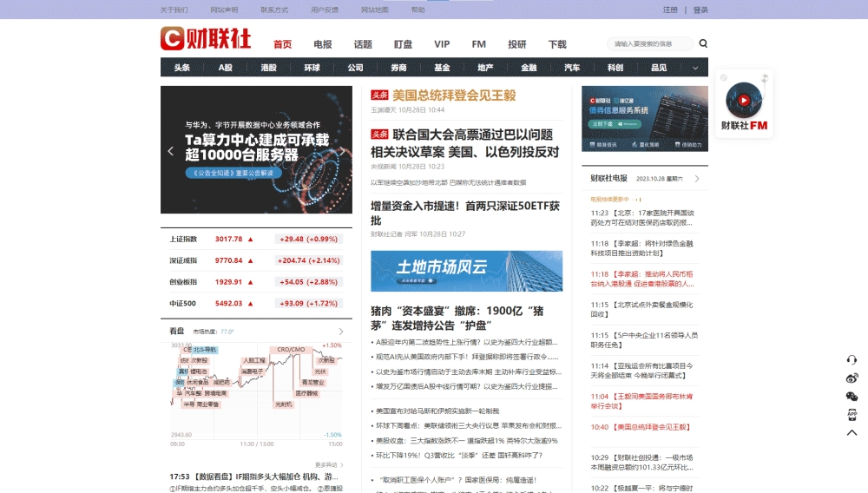Viewport: 868px width, 493px height.
Task: Click 上证指数 index row
Action: (x=256, y=239)
